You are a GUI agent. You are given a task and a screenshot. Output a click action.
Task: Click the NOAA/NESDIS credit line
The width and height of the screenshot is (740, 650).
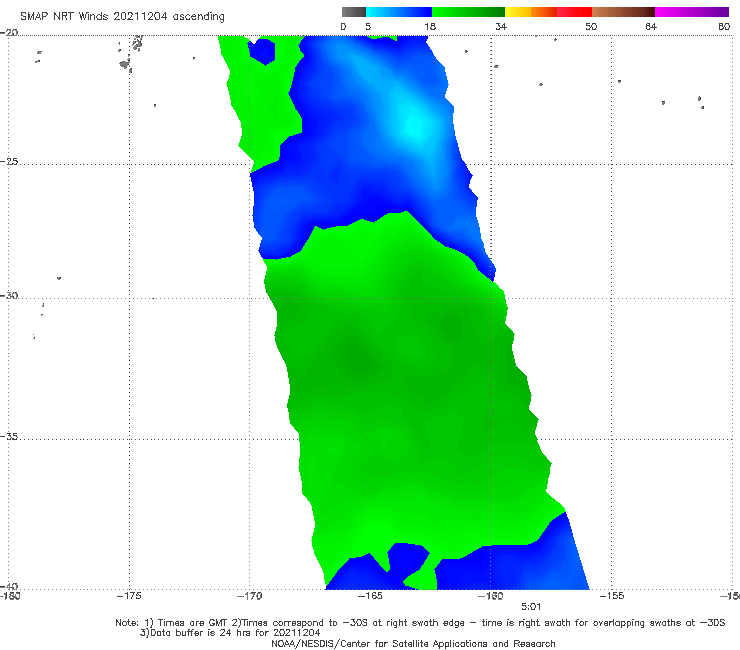[413, 643]
